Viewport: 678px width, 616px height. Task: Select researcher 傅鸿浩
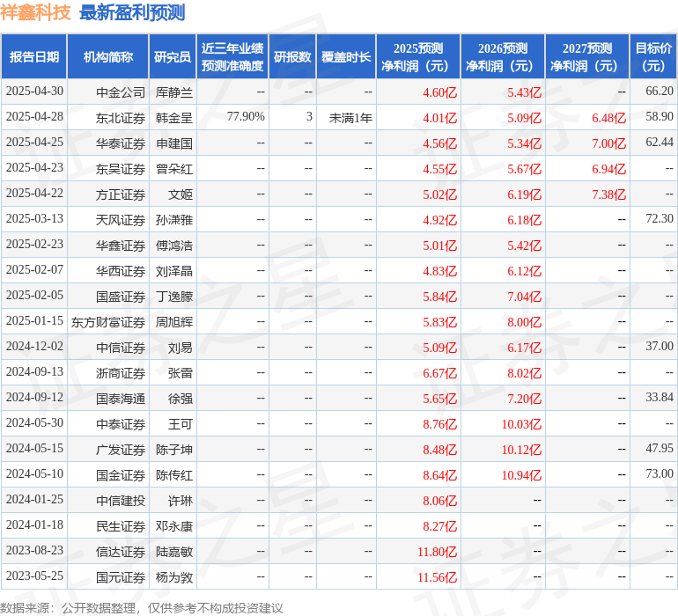pos(173,246)
